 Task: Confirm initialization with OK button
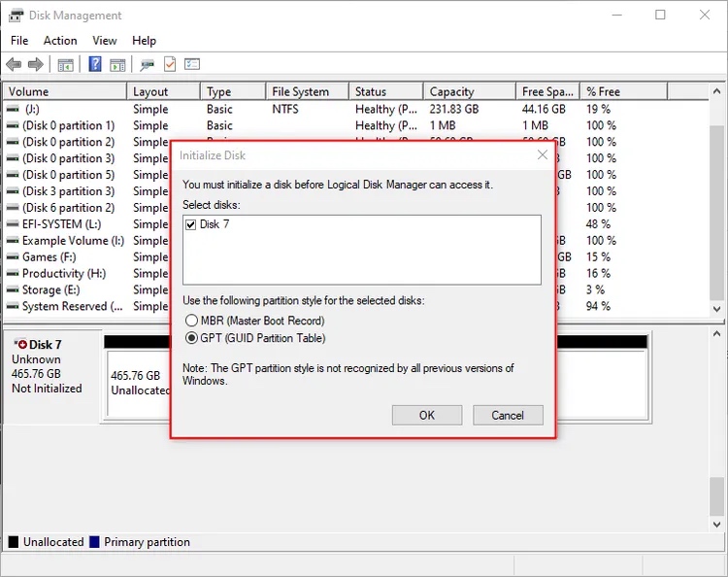click(x=427, y=416)
